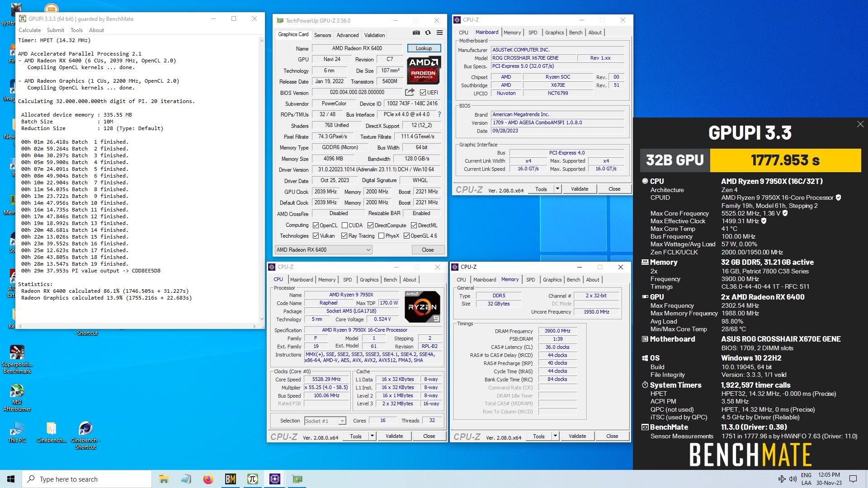Open the Bench tab in CPU-Z CPU window
This screenshot has width=868, height=488.
(x=390, y=280)
